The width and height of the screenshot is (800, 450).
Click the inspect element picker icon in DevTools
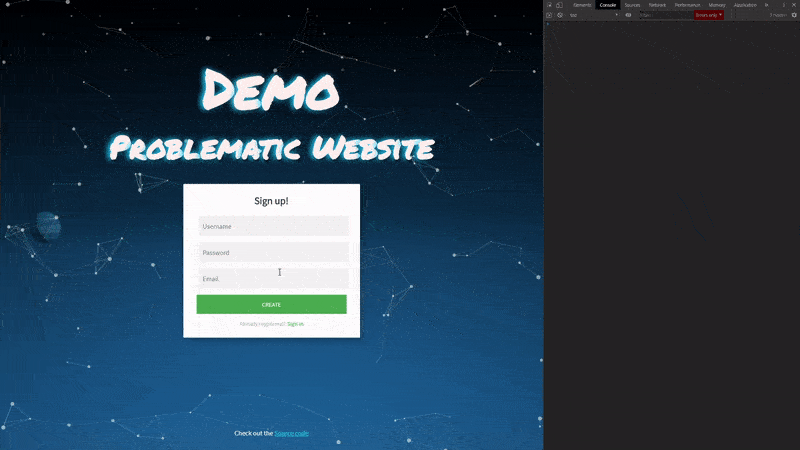click(x=549, y=5)
